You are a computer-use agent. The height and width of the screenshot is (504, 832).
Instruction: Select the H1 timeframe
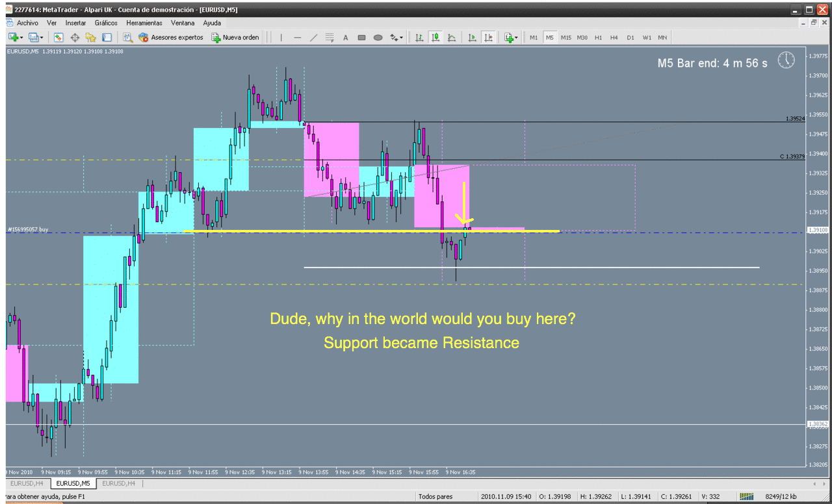pyautogui.click(x=599, y=38)
